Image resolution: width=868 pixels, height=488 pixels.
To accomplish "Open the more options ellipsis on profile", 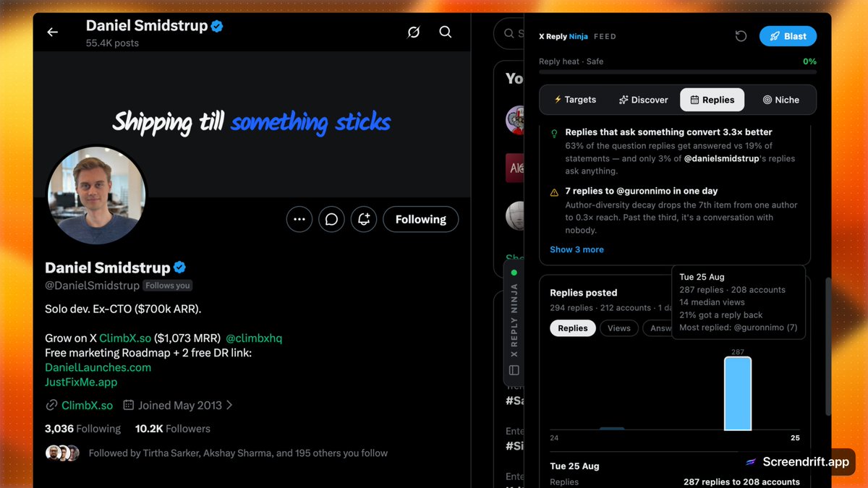I will 299,219.
